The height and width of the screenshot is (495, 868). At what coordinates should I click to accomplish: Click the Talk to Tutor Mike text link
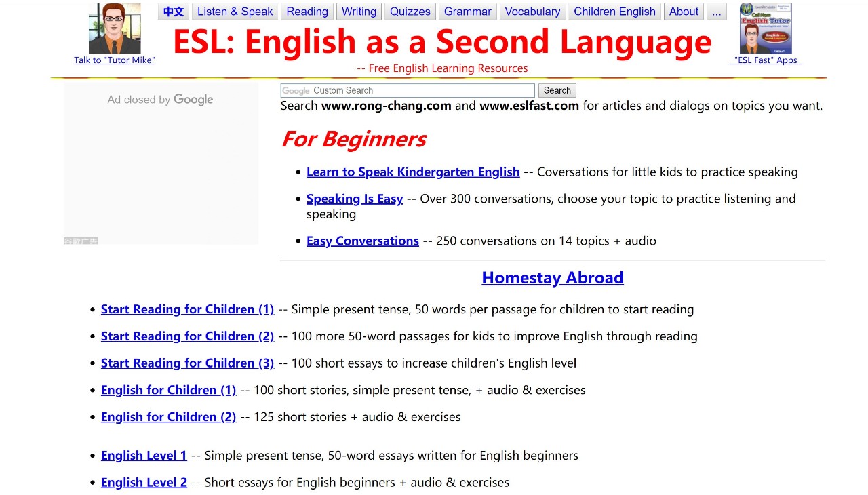click(x=115, y=60)
